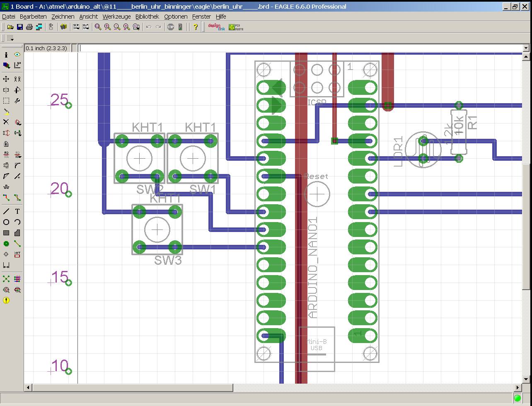Viewport: 532px width, 406px height.
Task: Click the Lock component tool
Action: [x=6, y=144]
